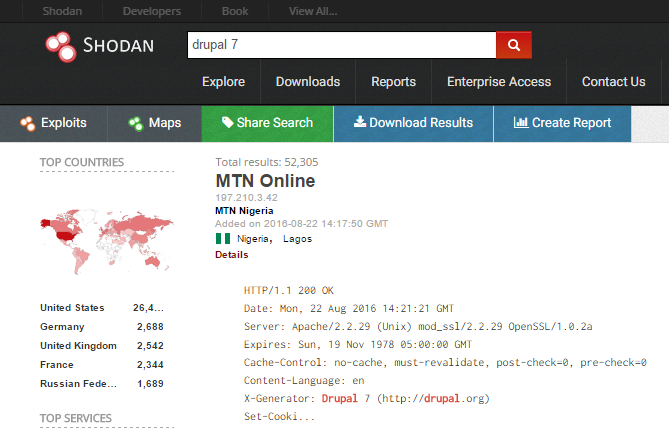Filter by France country

click(x=57, y=365)
